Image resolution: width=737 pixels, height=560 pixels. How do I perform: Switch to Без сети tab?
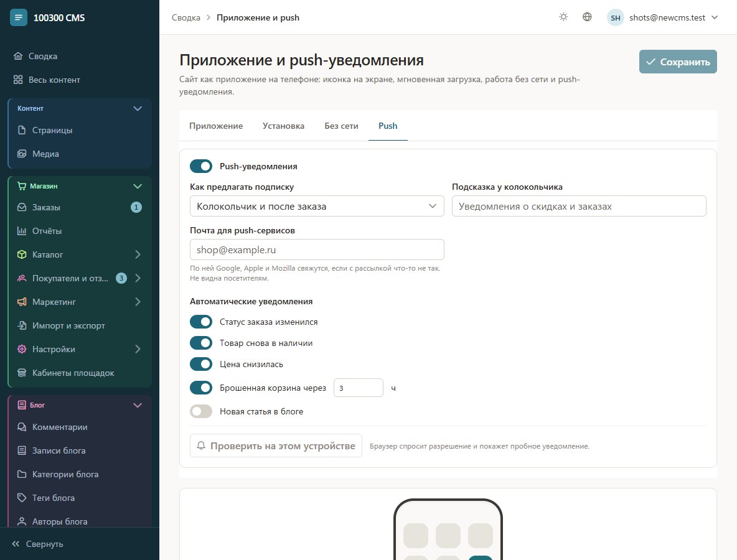[341, 126]
